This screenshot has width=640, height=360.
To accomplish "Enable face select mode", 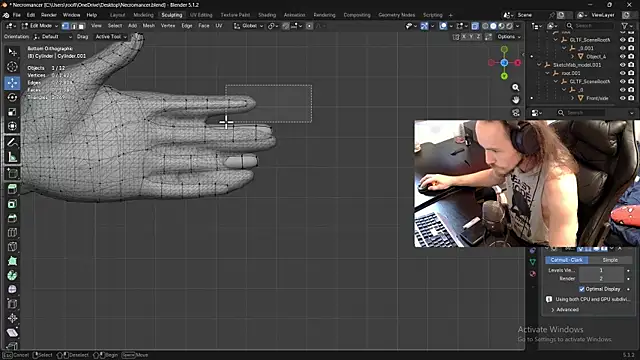I will (x=81, y=26).
